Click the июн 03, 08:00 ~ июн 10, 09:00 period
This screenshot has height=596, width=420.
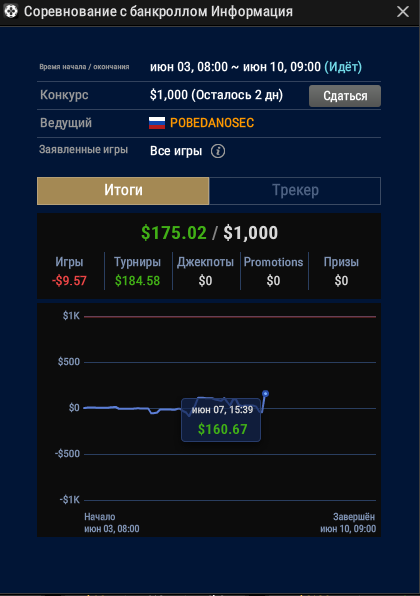235,67
